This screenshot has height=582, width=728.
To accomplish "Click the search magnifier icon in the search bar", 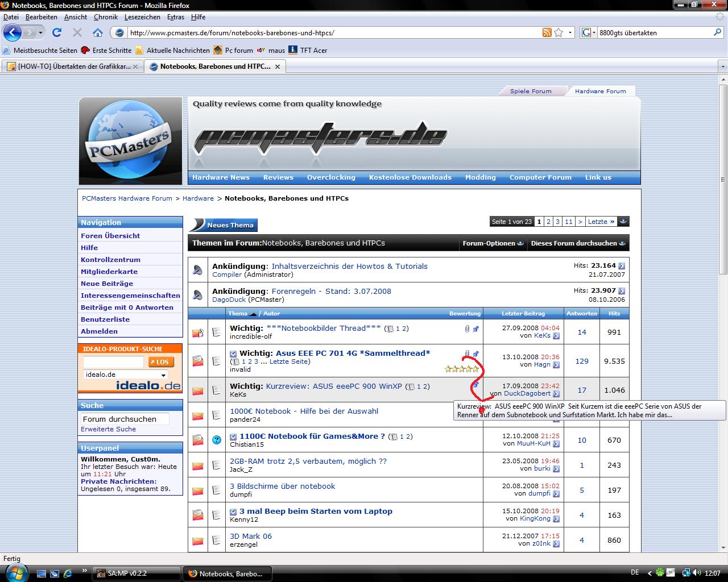I will (x=718, y=32).
